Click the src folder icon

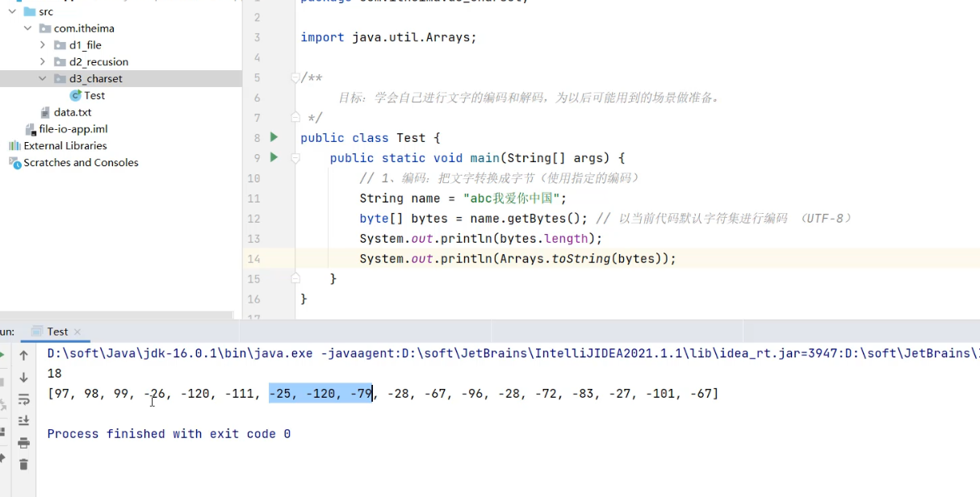coord(30,12)
